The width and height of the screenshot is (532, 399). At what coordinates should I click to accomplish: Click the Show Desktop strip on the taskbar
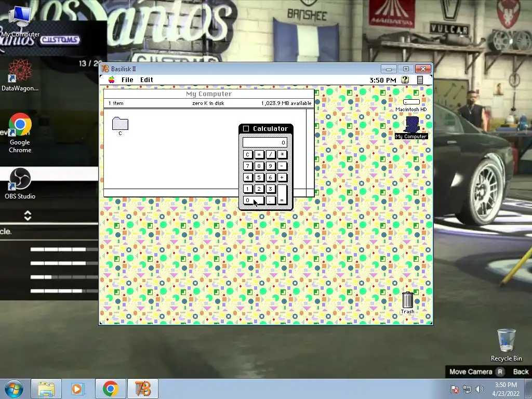tap(529, 389)
